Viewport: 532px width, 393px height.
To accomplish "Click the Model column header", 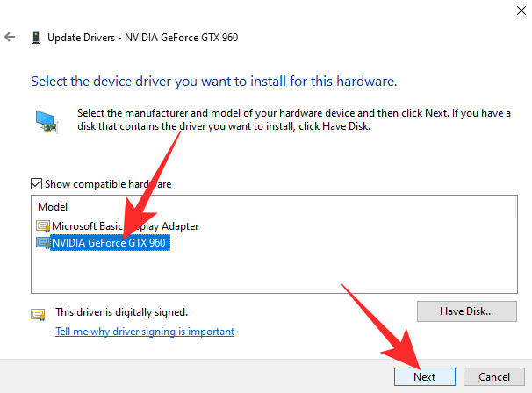I will coord(53,206).
